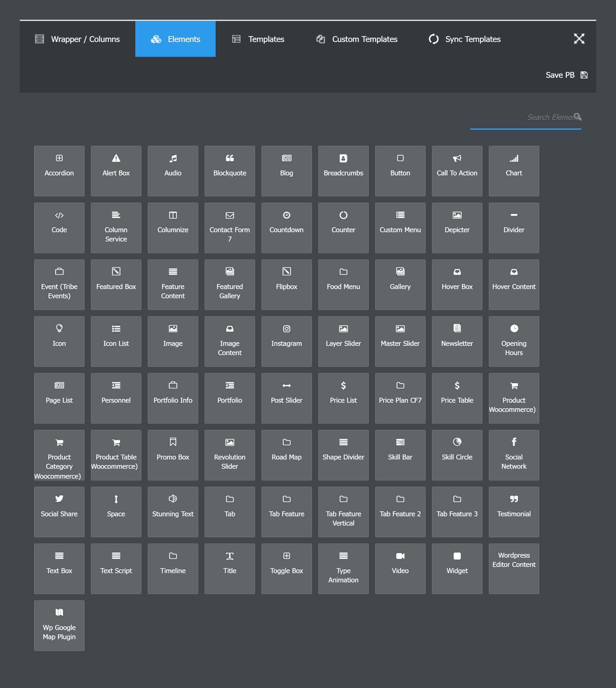Viewport: 616px width, 688px height.
Task: Add the Counter element
Action: click(x=344, y=228)
